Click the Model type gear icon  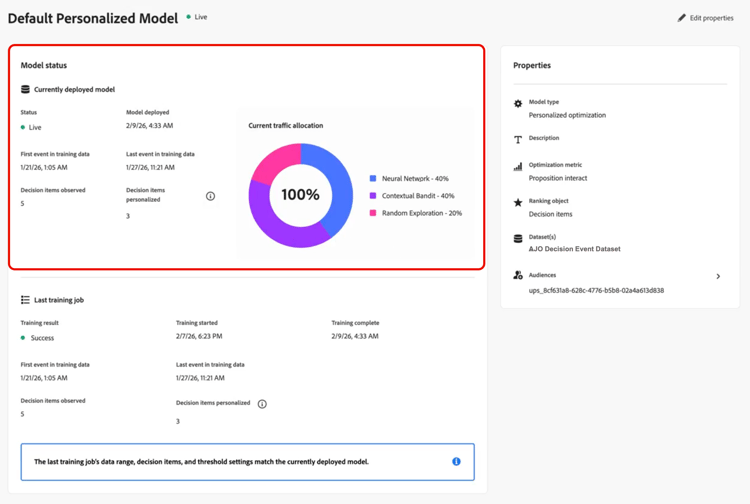[518, 103]
